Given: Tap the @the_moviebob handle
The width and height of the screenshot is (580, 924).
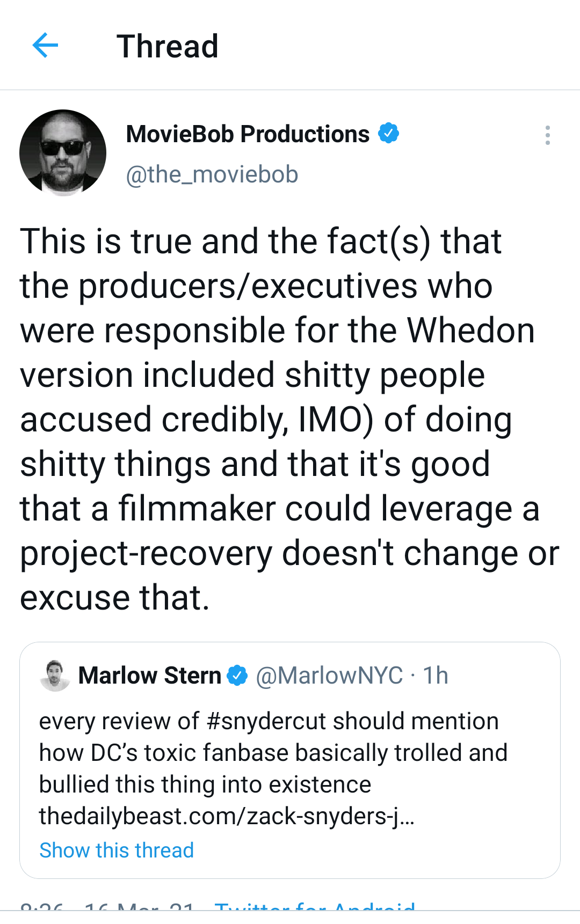Looking at the screenshot, I should (x=212, y=174).
